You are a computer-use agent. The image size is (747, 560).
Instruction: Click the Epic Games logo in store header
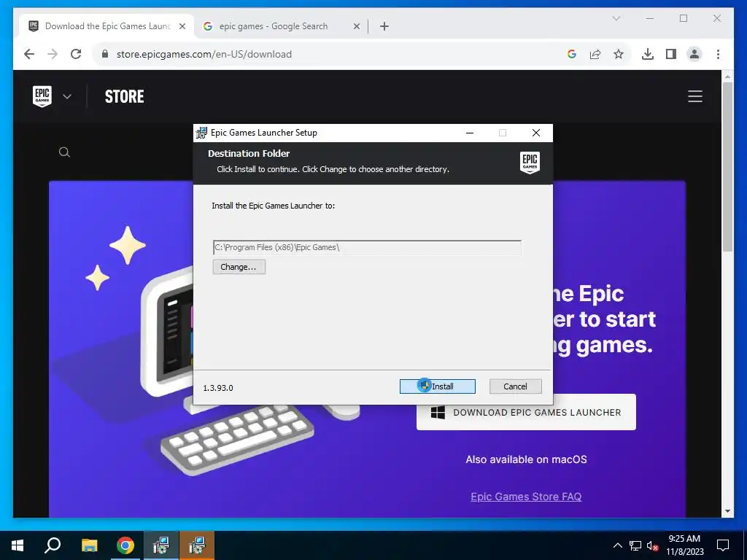[x=42, y=96]
